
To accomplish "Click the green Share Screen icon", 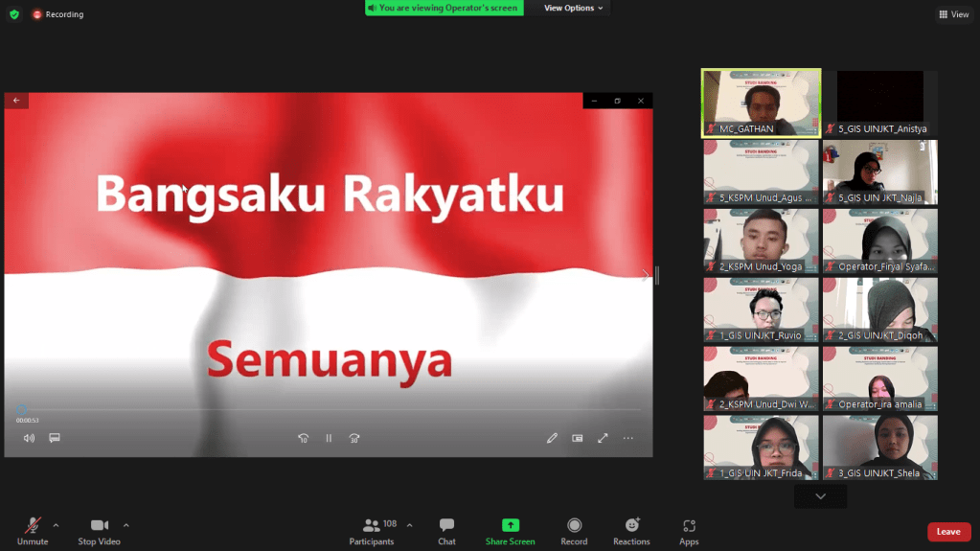I will click(x=510, y=525).
